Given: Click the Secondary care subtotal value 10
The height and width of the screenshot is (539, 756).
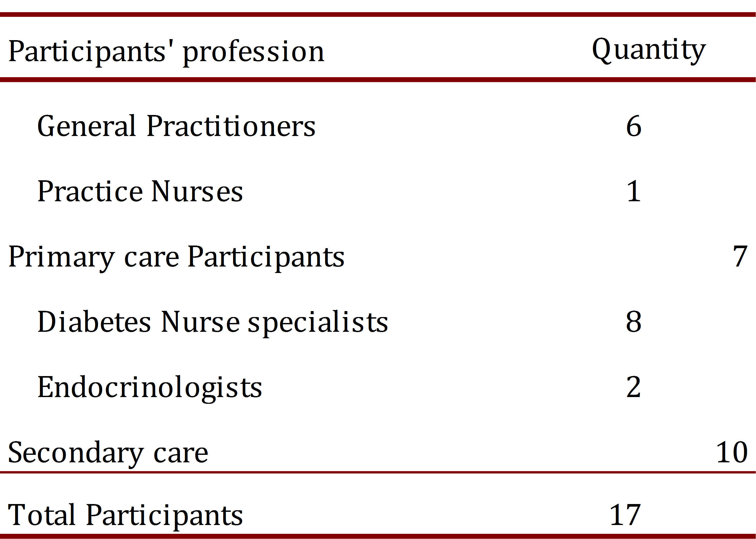Looking at the screenshot, I should click(x=732, y=452).
